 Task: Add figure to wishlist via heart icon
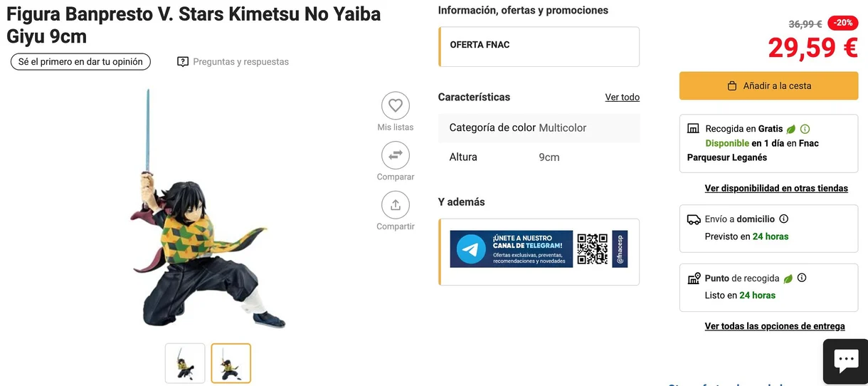coord(396,106)
